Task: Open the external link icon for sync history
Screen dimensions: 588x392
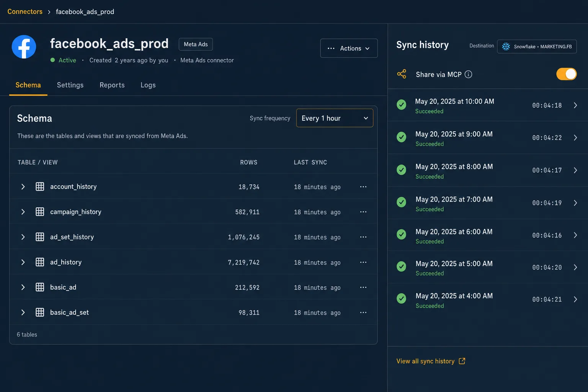Action: click(x=462, y=361)
